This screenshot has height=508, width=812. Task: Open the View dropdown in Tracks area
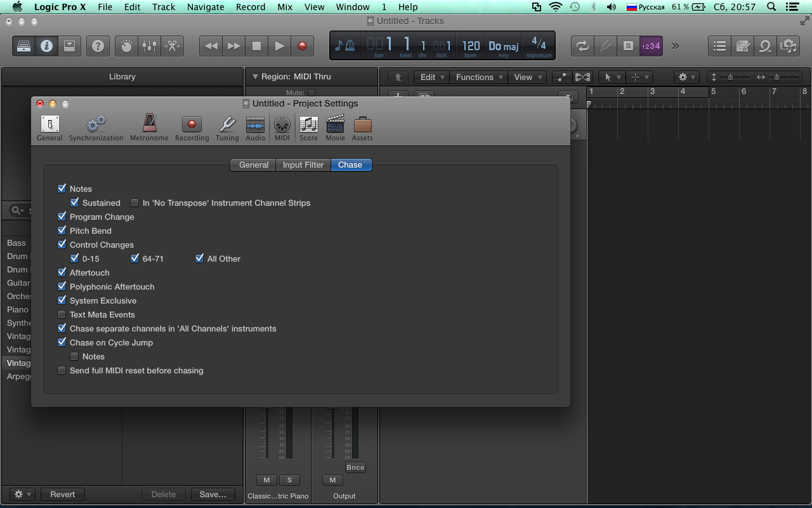click(527, 77)
